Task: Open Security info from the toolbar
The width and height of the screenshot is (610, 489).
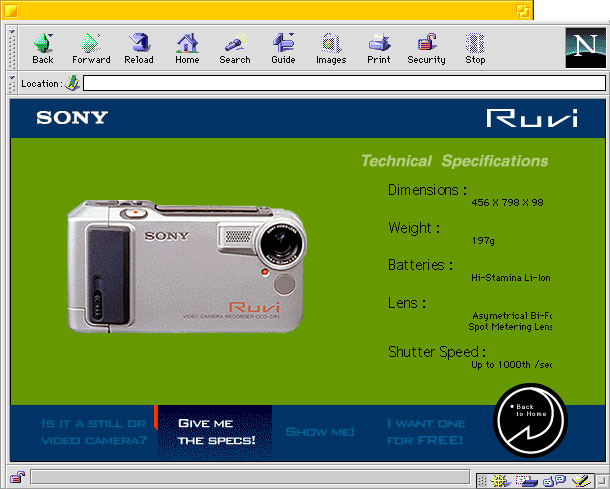Action: (x=426, y=49)
